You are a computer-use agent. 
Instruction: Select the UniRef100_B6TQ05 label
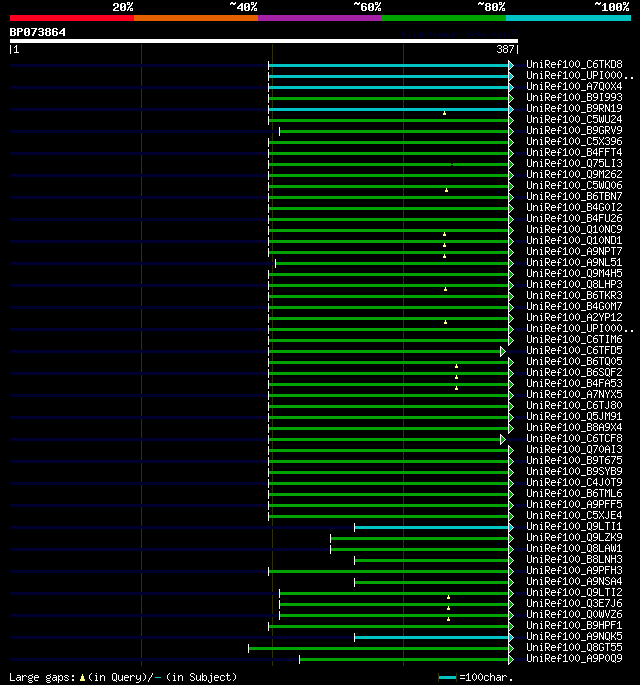574,361
